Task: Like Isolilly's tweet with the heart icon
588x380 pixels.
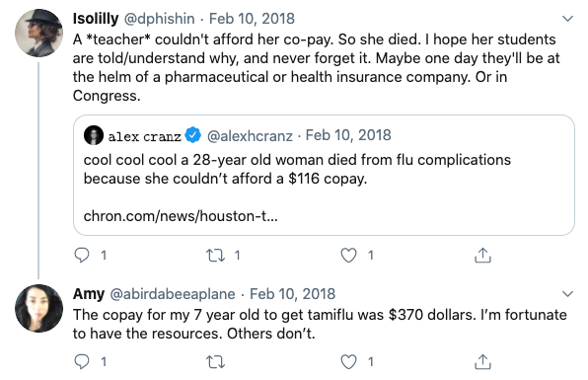Action: pos(348,256)
